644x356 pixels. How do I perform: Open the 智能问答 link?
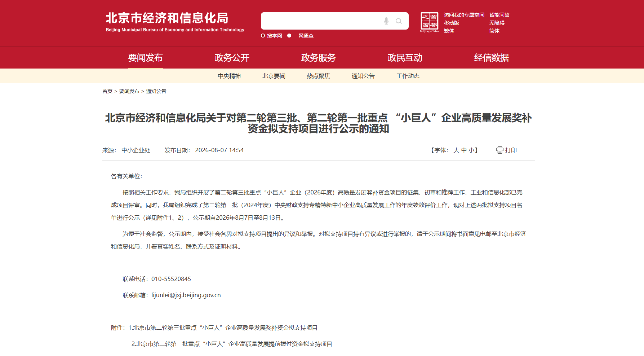[499, 15]
